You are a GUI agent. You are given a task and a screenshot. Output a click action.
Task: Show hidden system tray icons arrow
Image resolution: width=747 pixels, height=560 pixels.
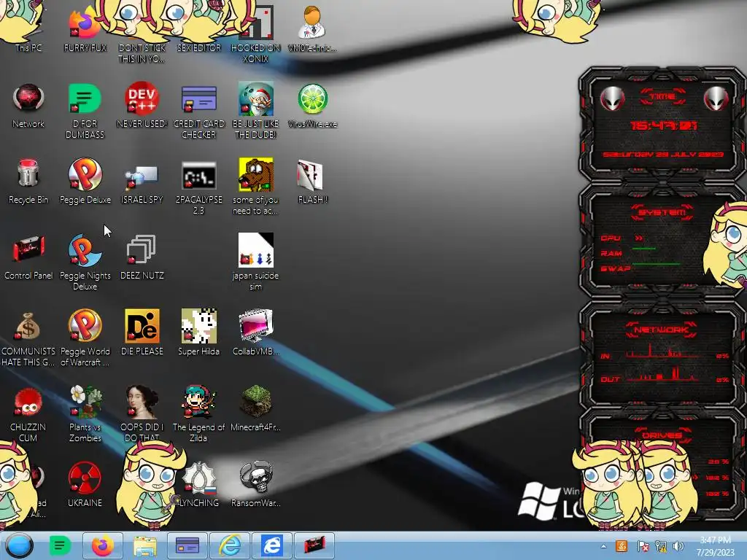point(603,546)
